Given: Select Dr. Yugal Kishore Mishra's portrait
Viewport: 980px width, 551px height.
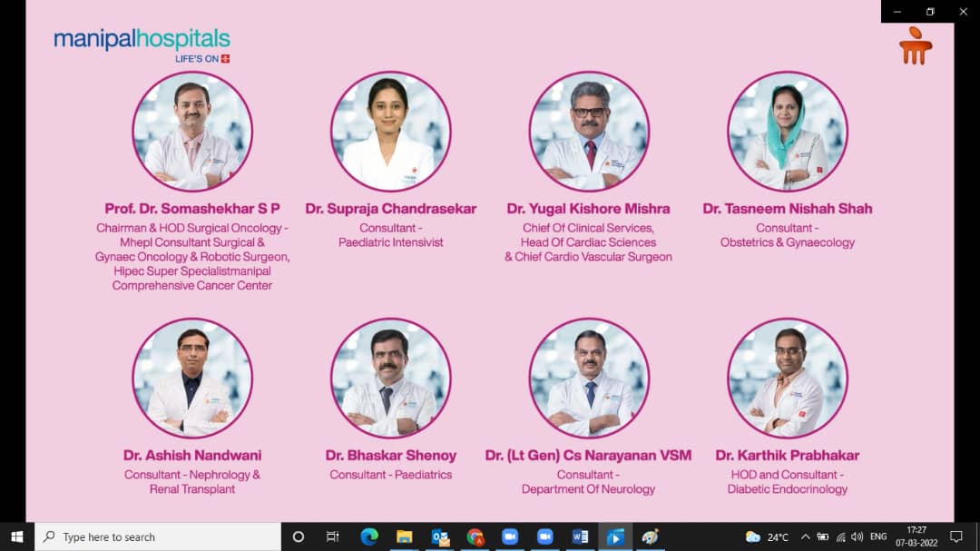Looking at the screenshot, I should (589, 132).
